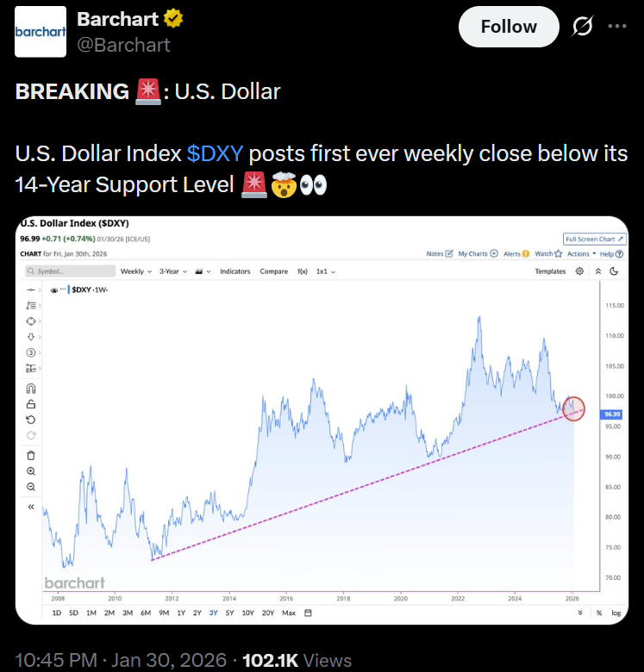644x672 pixels.
Task: Click the Full Screen Chart button
Action: (x=594, y=239)
